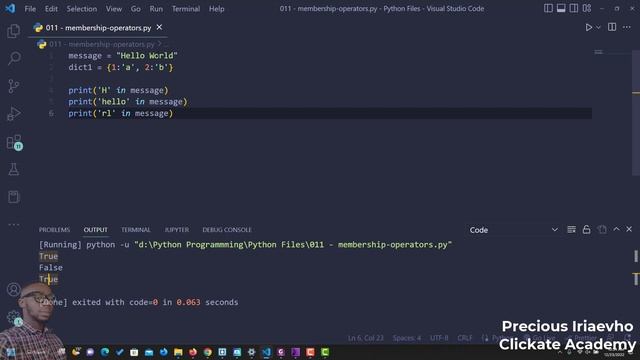Open the Edit menu

click(x=51, y=9)
